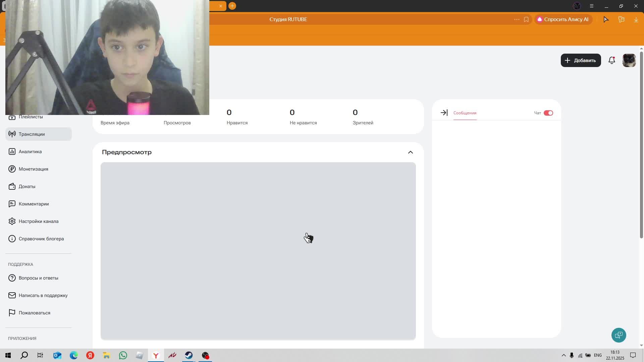Click the Пожаловаться flag item

pos(34,313)
